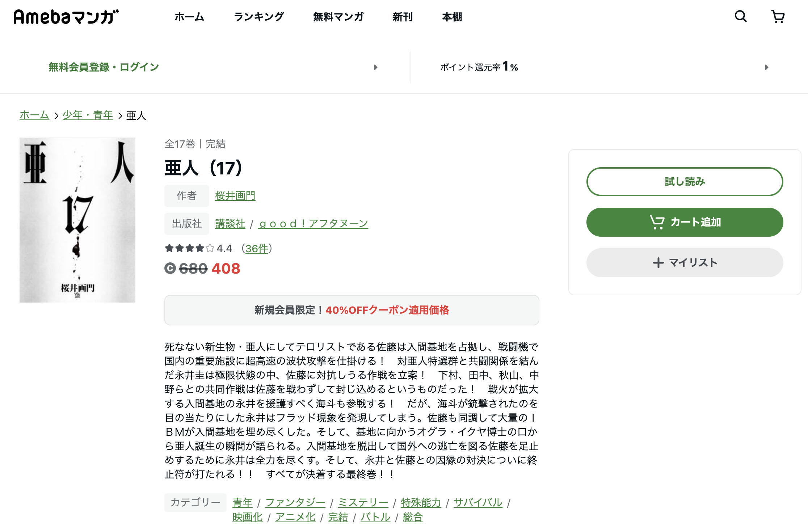Click the カテゴリー label
This screenshot has height=532, width=808.
pos(195,502)
